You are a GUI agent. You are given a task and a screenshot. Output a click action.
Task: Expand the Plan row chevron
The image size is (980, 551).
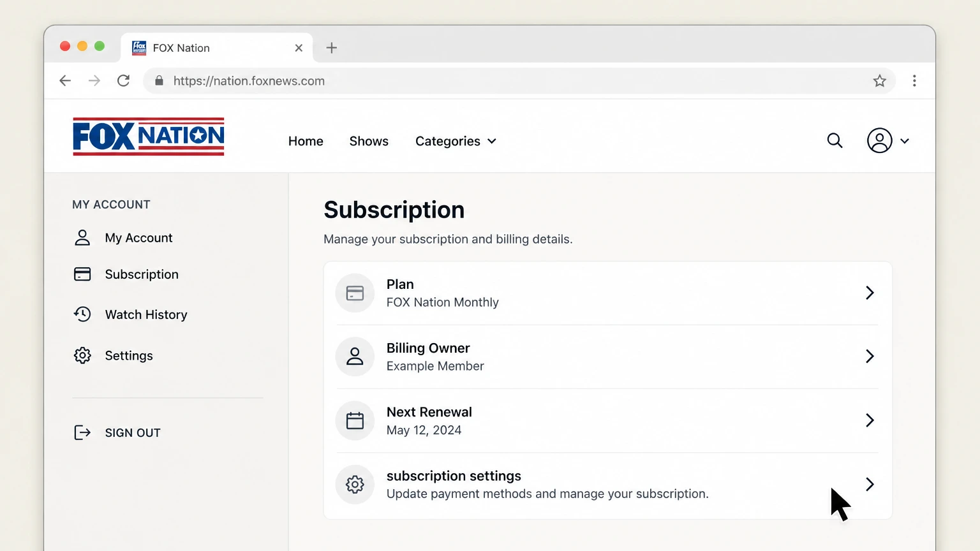tap(870, 293)
